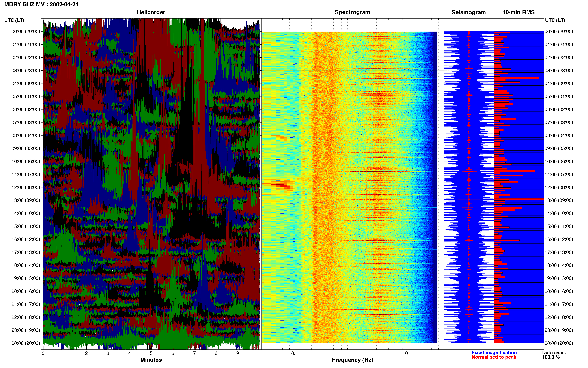
Task: Click left-axis time label 16:00 (12:00)
Action: click(x=26, y=239)
